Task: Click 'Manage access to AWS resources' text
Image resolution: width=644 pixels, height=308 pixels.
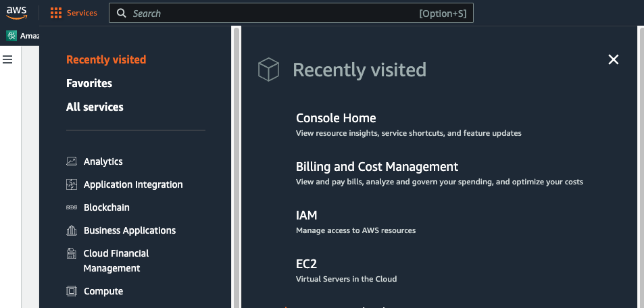Action: (x=355, y=230)
